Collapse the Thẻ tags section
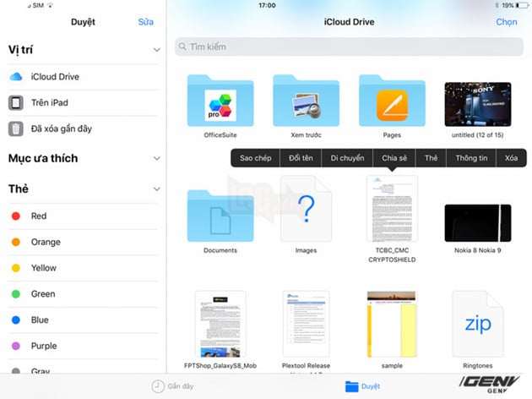 click(x=156, y=189)
